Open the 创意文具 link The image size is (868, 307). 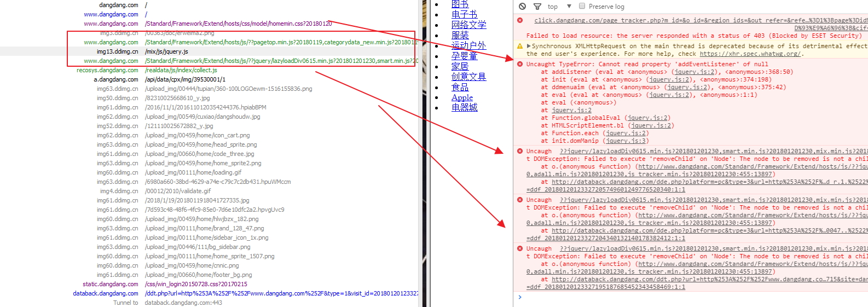coord(468,77)
